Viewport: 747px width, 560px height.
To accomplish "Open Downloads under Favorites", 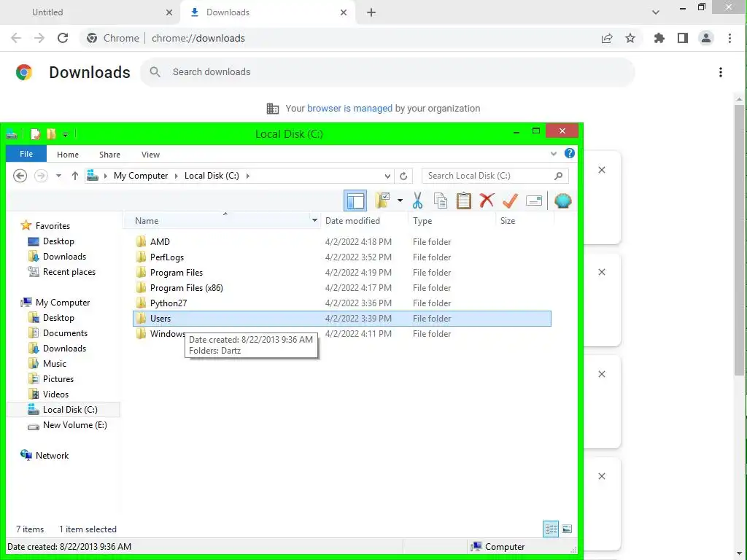I will (64, 256).
